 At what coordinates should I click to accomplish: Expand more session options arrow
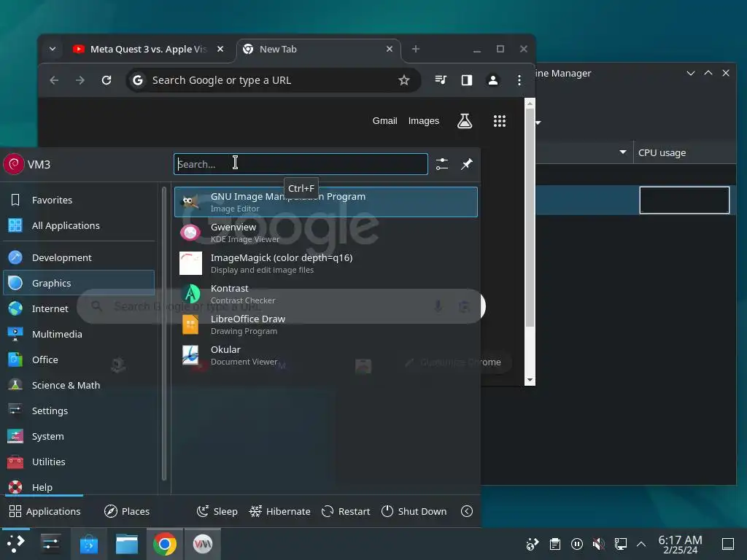[x=467, y=511]
